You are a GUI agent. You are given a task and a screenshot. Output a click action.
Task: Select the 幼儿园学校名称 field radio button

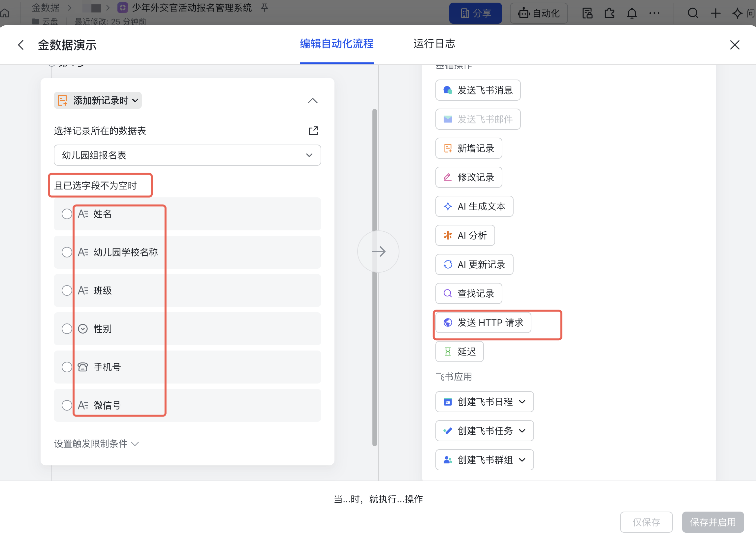(67, 252)
